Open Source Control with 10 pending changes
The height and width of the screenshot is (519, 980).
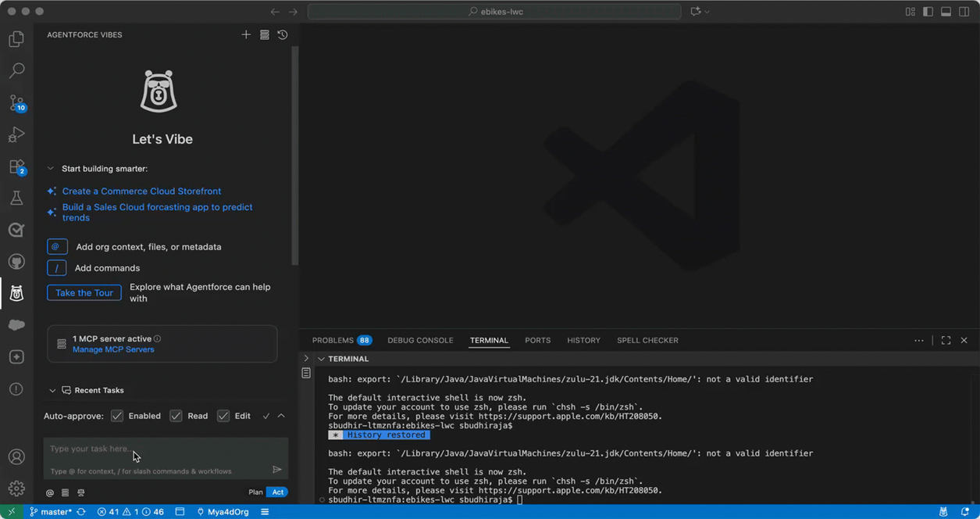[x=16, y=102]
